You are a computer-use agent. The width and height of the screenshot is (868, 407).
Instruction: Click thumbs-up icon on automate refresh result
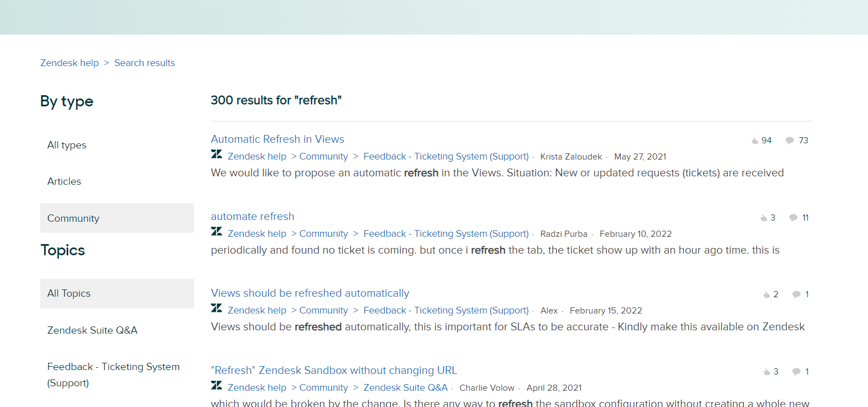[x=763, y=218]
